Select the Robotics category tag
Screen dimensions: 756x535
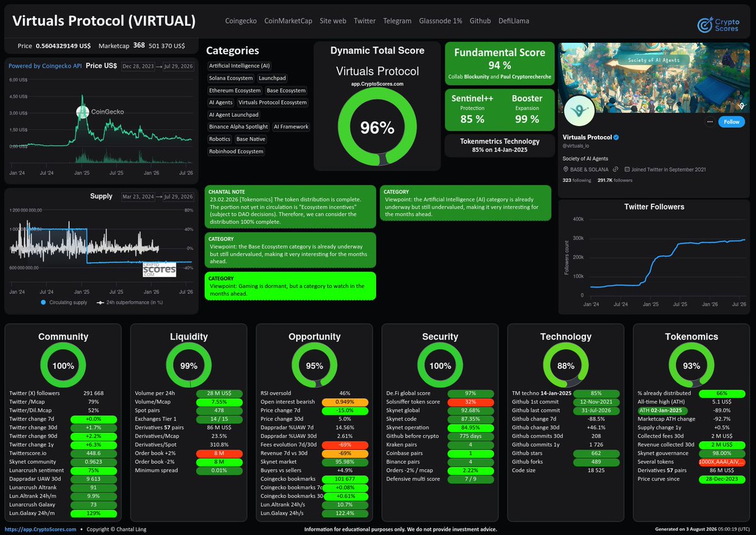(x=220, y=139)
